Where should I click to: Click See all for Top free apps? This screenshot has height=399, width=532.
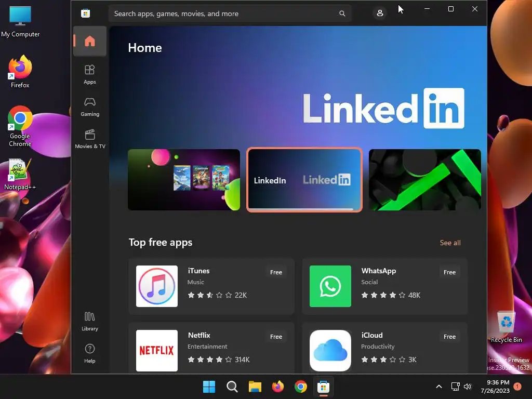pyautogui.click(x=450, y=243)
